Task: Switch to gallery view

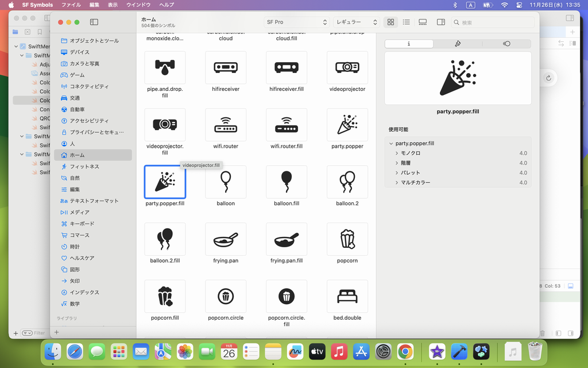Action: tap(423, 22)
